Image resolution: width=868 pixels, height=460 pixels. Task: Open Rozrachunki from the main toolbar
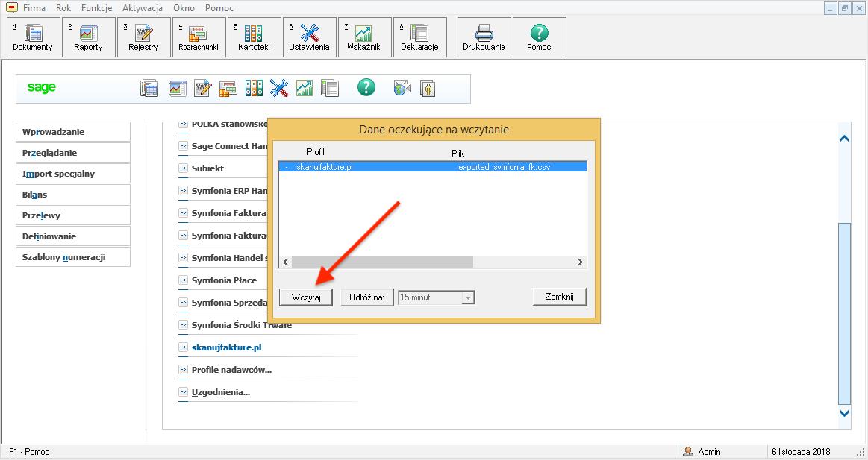coord(199,37)
